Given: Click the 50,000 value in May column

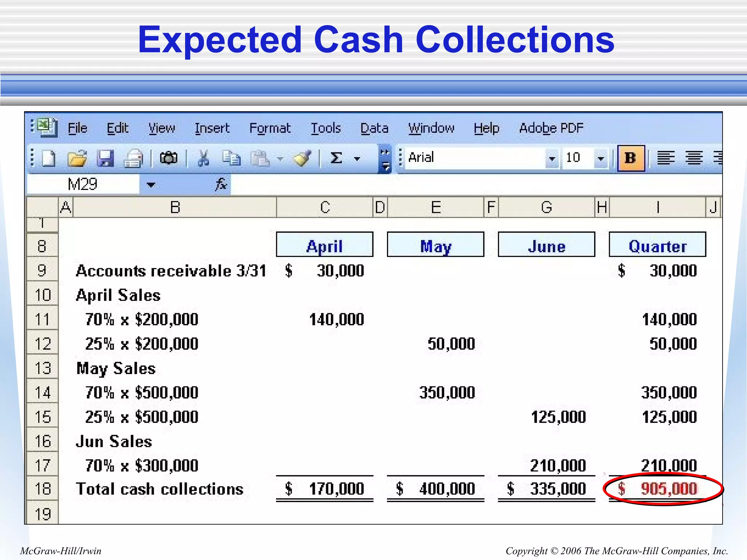Looking at the screenshot, I should [x=451, y=344].
